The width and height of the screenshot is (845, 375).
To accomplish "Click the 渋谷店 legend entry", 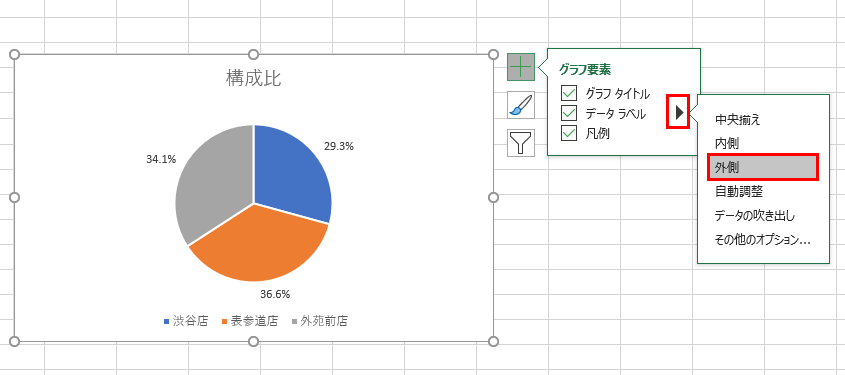I will [186, 322].
